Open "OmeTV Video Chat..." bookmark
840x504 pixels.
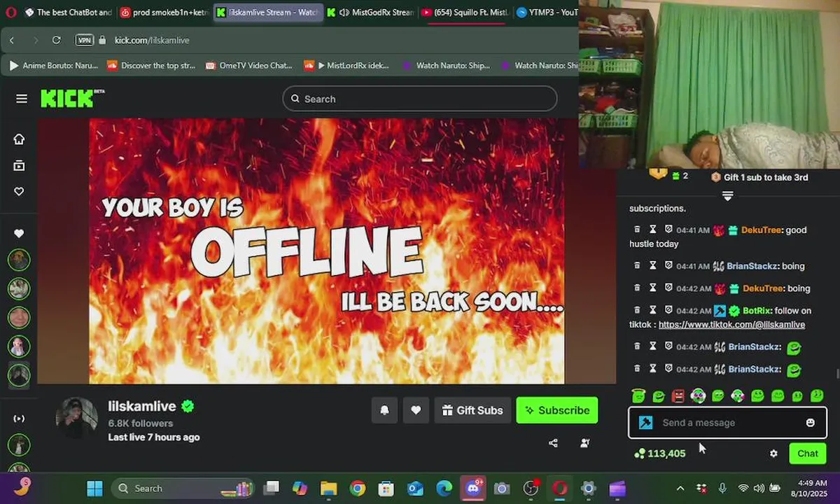[x=249, y=65]
